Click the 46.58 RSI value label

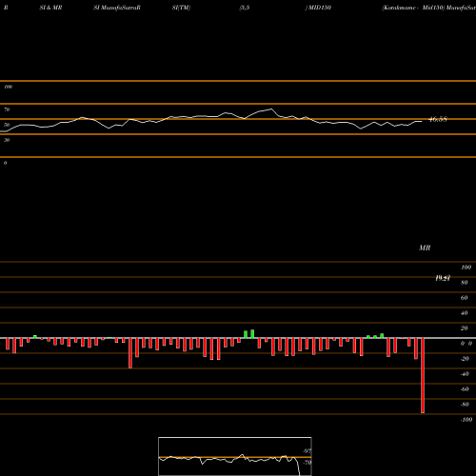coord(438,119)
